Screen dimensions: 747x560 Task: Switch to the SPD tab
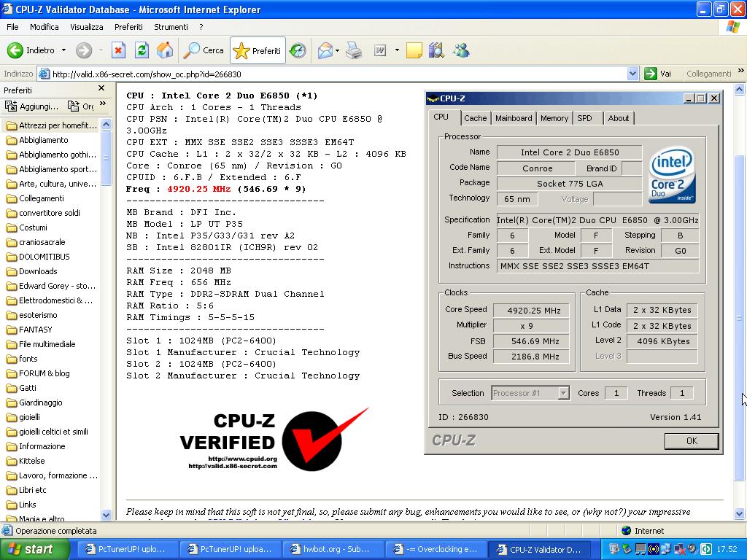tap(586, 118)
